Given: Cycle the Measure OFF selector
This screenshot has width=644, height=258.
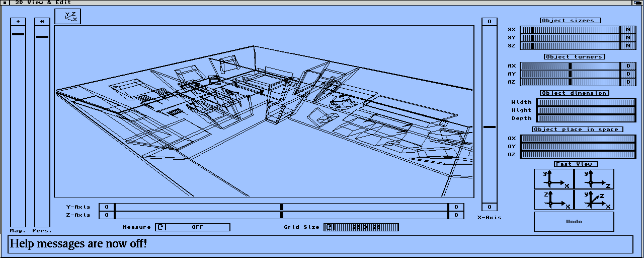Looking at the screenshot, I should (x=197, y=227).
